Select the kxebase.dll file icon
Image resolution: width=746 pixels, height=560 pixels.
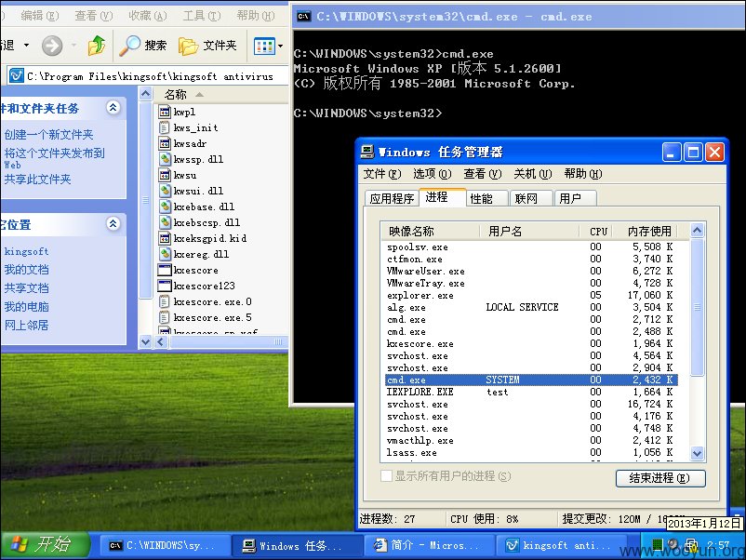tap(165, 207)
